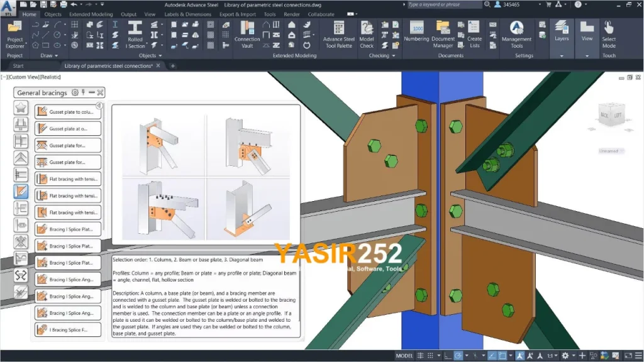
Task: Open the Project Explorer tool
Action: (x=15, y=35)
